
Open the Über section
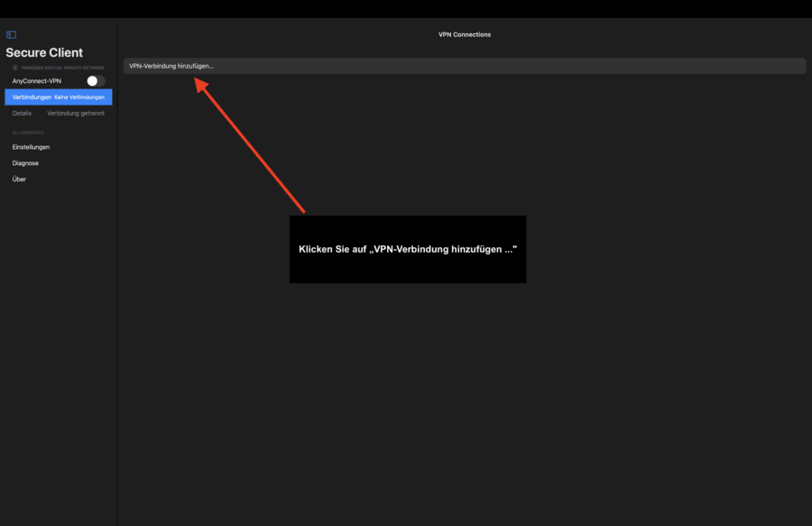click(19, 180)
